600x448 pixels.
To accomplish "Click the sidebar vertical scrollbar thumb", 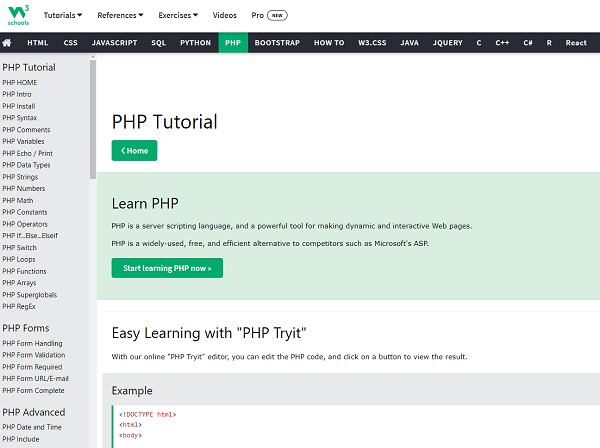I will tap(93, 119).
